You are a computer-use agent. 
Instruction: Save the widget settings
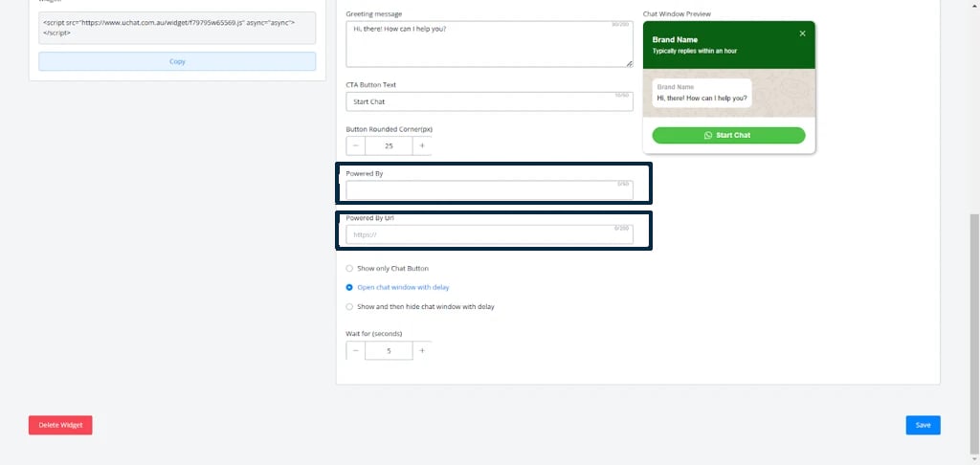pos(923,425)
